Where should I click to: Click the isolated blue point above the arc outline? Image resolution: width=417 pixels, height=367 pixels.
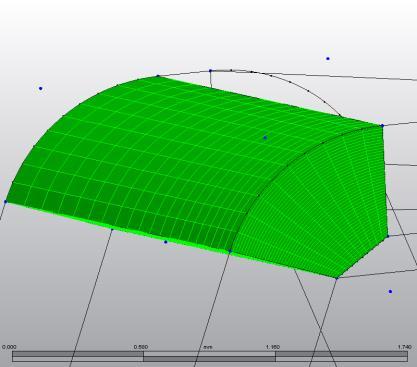click(x=328, y=59)
